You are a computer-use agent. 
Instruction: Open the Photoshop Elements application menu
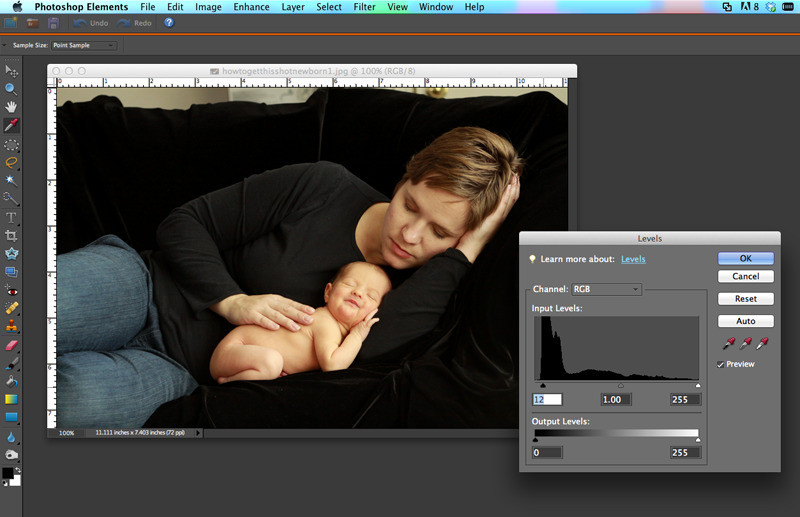81,7
